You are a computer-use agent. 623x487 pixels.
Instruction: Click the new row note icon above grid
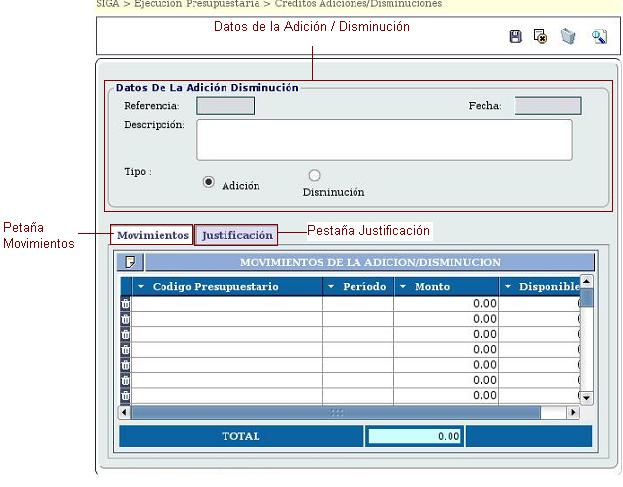click(x=130, y=262)
